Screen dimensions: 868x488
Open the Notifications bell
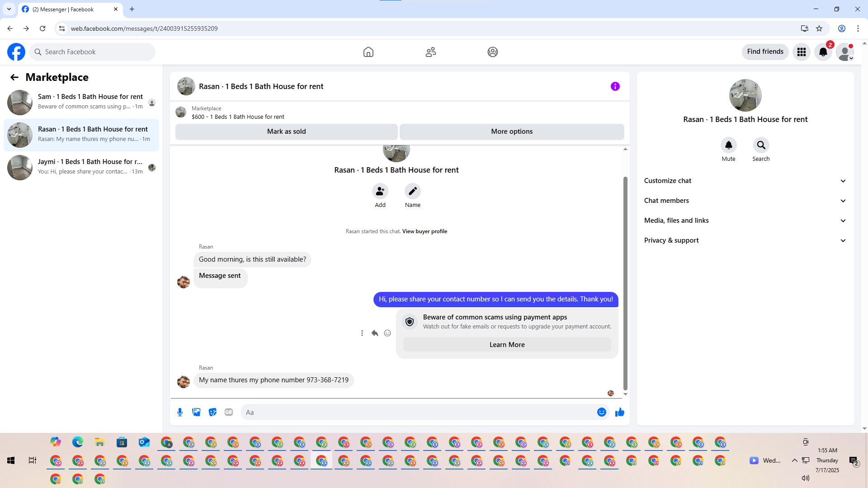[x=823, y=52]
